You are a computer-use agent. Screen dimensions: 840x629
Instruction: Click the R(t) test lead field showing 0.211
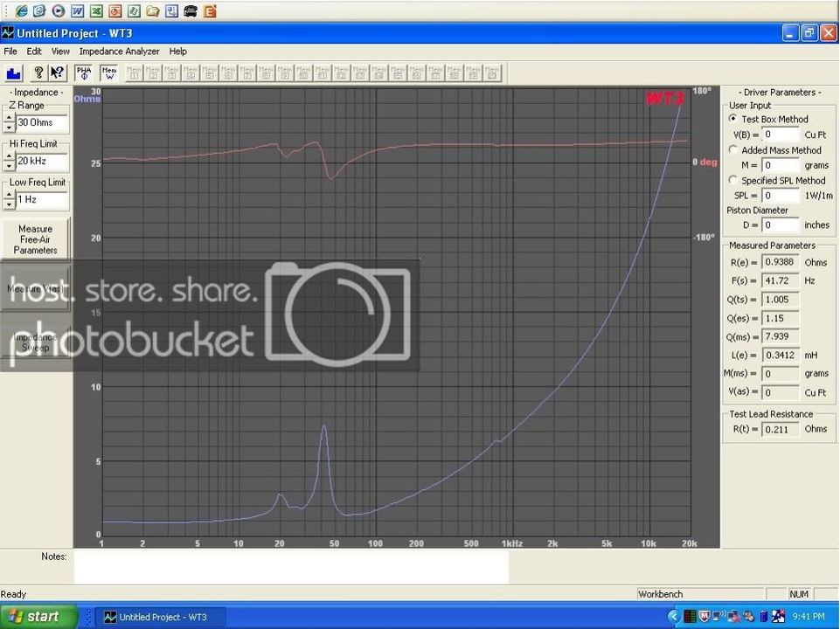pyautogui.click(x=781, y=429)
